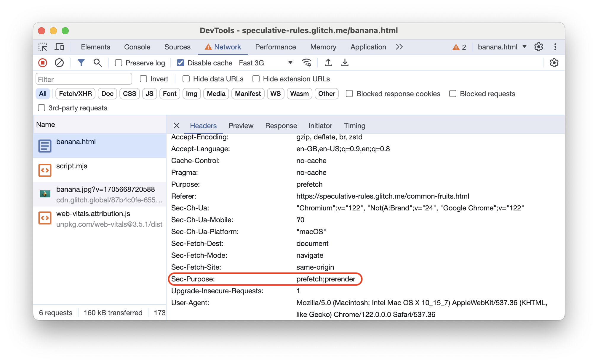Toggle the Disable cache checkbox

click(x=180, y=63)
